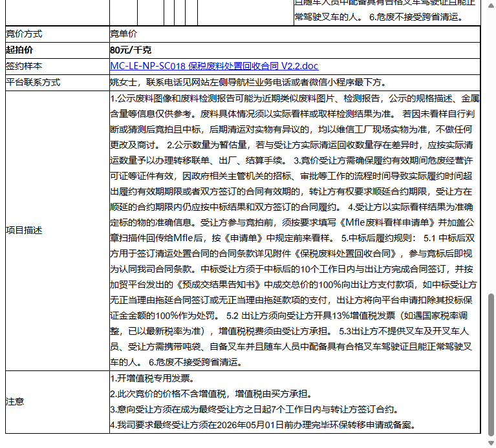Select the 起拍价 label cell

(x=58, y=50)
